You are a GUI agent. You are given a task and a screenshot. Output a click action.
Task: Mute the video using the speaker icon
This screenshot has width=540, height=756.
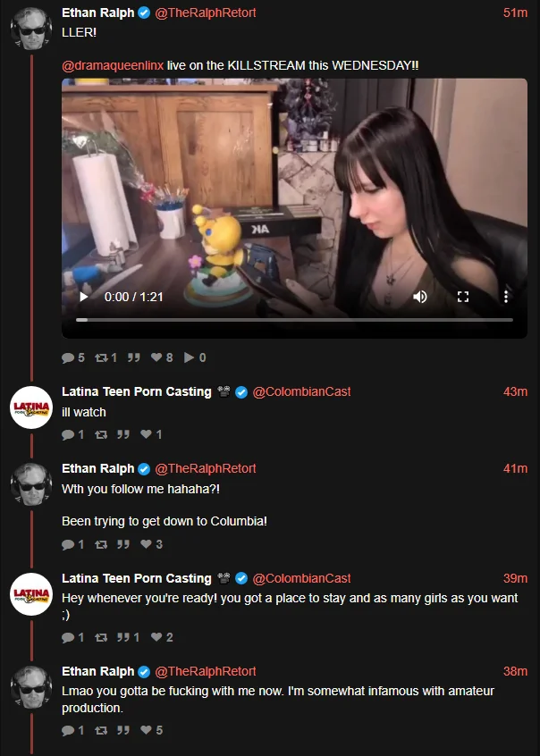coord(420,297)
